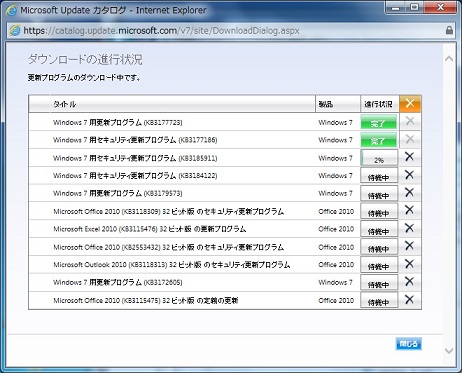The width and height of the screenshot is (462, 373).
Task: Select the KB3177186 security update title
Action: tap(135, 140)
